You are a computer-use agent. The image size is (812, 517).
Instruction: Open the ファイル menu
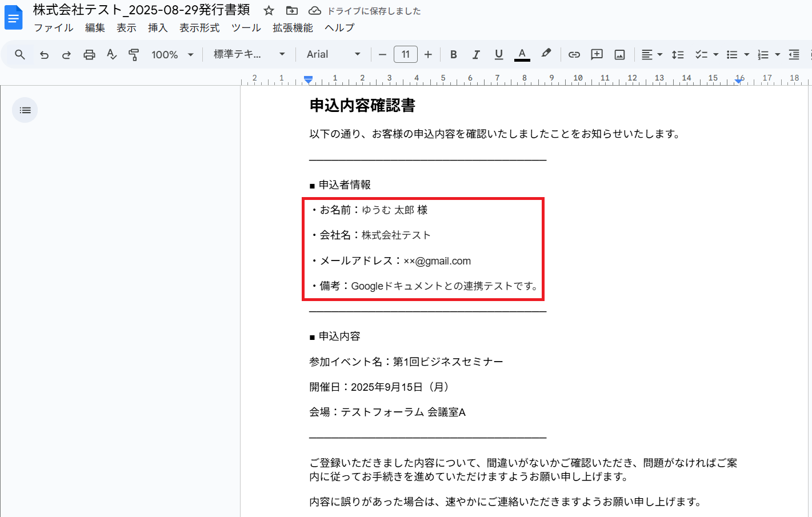(54, 28)
